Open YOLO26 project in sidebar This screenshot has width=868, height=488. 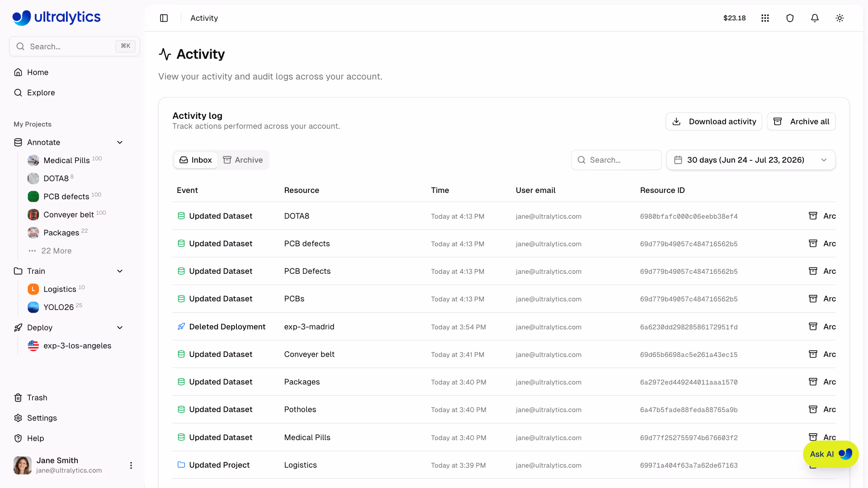[58, 307]
